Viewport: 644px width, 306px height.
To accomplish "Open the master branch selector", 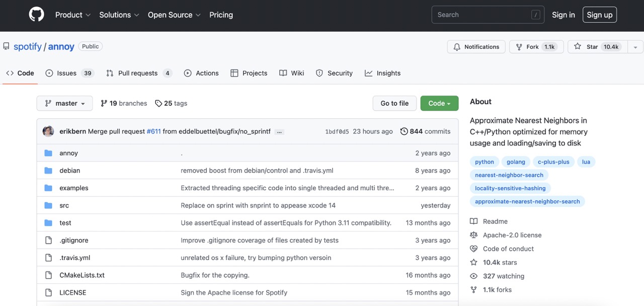I will coord(65,103).
